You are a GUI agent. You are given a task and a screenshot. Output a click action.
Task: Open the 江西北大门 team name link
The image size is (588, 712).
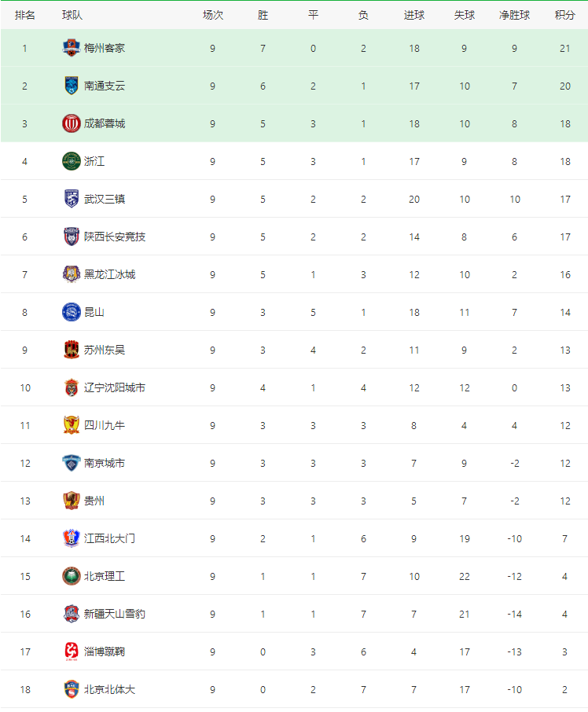pos(109,538)
